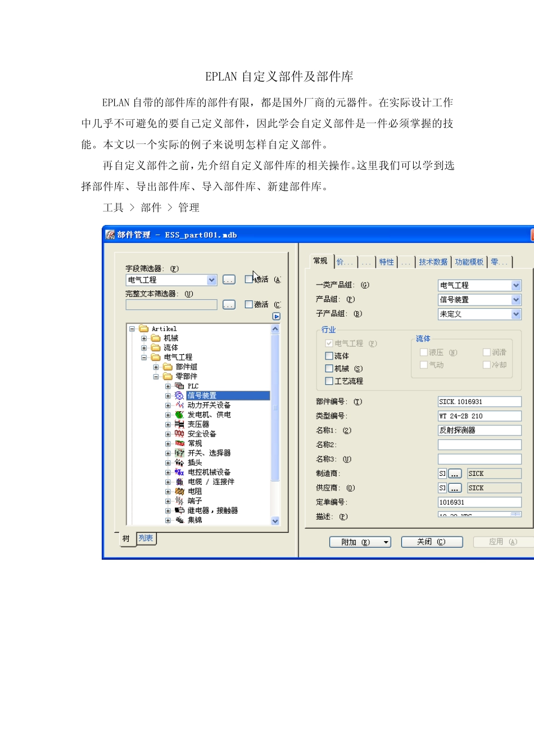Click the blue play arrow below filters
Image resolution: width=534 pixels, height=756 pixels.
click(x=276, y=317)
